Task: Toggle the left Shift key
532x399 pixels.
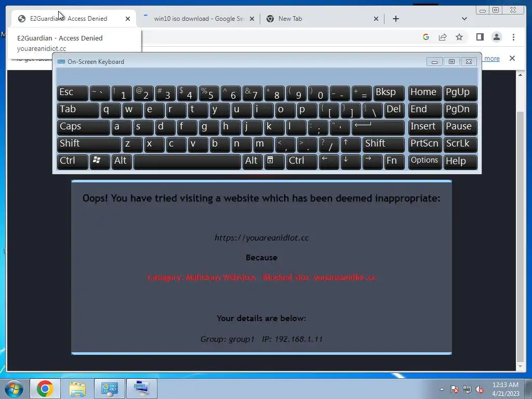Action: pyautogui.click(x=89, y=144)
